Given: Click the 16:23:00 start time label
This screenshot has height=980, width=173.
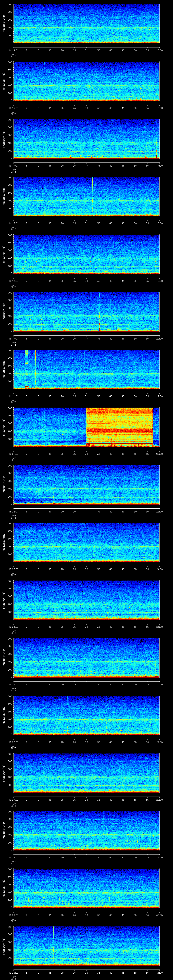Looking at the screenshot, I should (x=13, y=569).
